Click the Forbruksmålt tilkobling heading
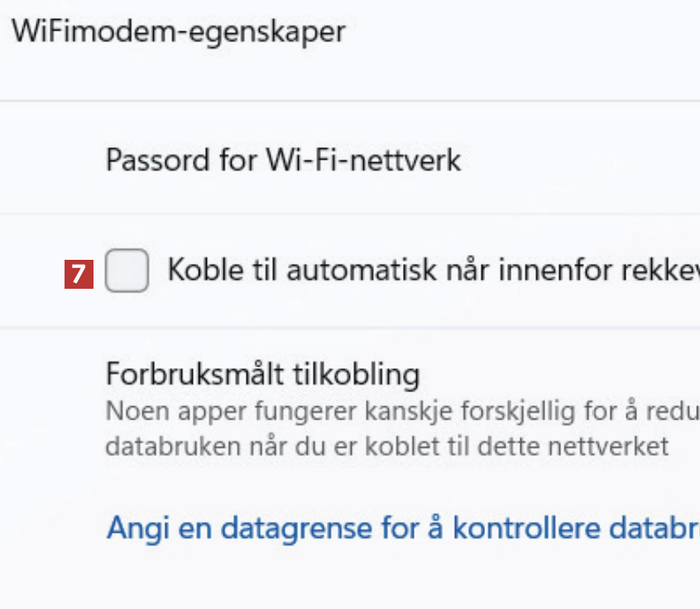This screenshot has height=609, width=700. click(262, 374)
